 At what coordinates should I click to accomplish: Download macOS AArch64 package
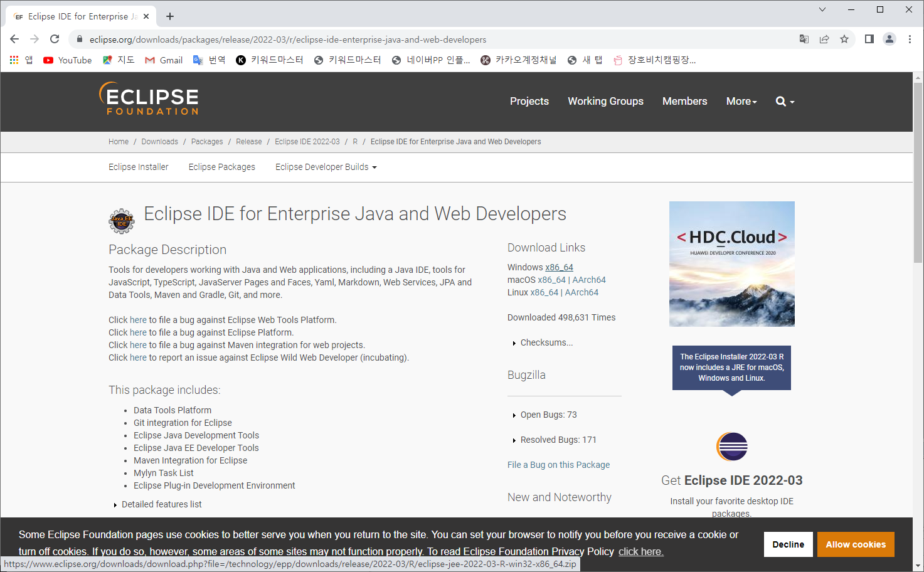[x=589, y=280]
